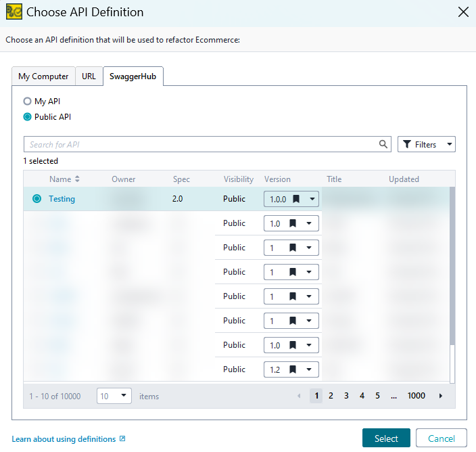Click the bookmark icon in Testing row

click(x=296, y=199)
